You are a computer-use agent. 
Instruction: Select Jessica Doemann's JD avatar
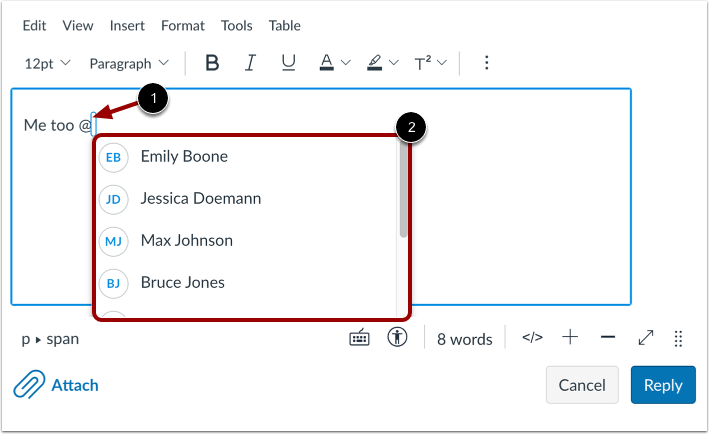(113, 199)
